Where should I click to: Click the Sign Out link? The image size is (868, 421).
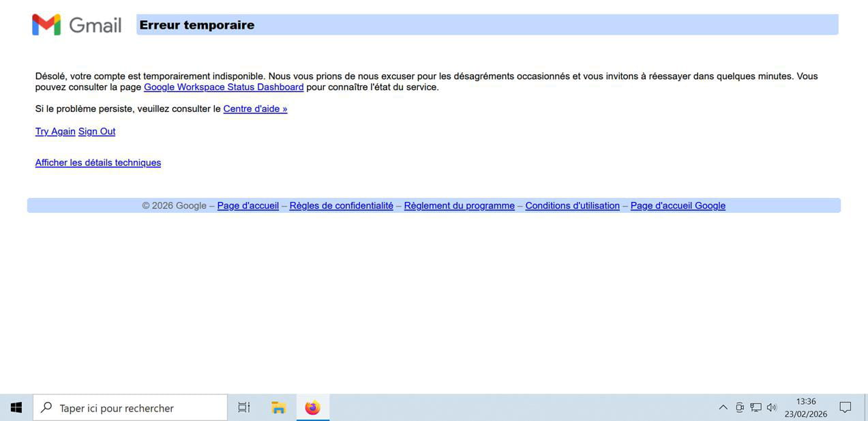(x=97, y=132)
